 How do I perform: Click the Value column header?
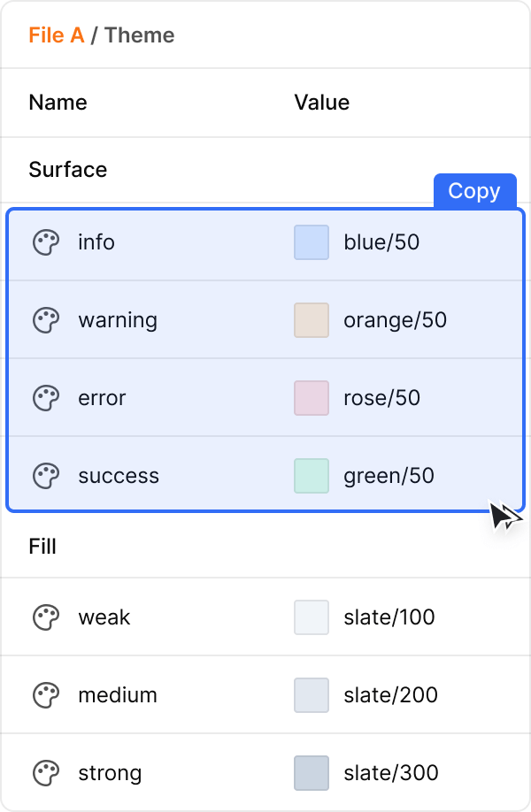(321, 103)
